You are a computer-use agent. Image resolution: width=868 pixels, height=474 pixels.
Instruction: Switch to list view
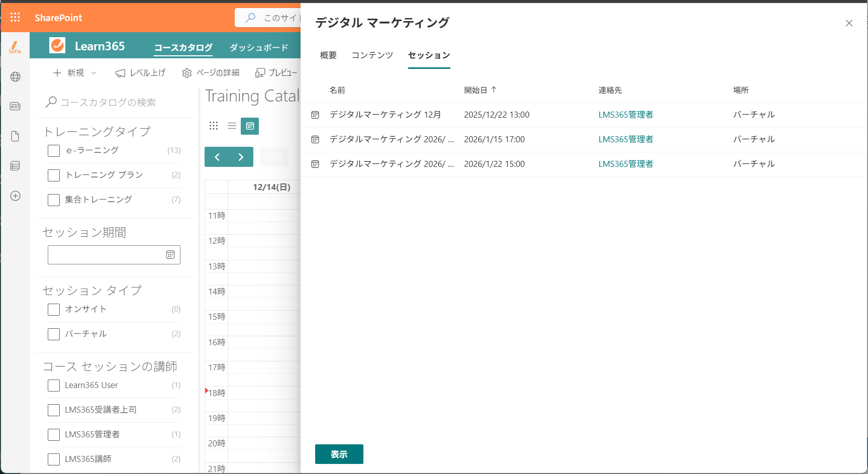(x=232, y=126)
